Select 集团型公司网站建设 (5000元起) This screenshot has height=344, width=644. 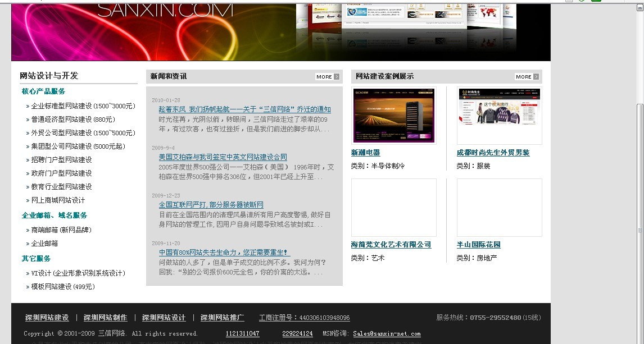coord(78,146)
